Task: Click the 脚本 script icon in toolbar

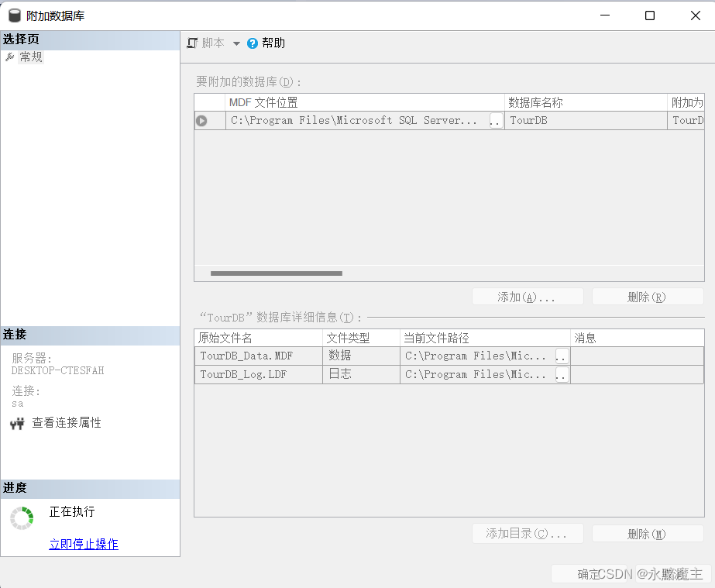Action: click(193, 43)
